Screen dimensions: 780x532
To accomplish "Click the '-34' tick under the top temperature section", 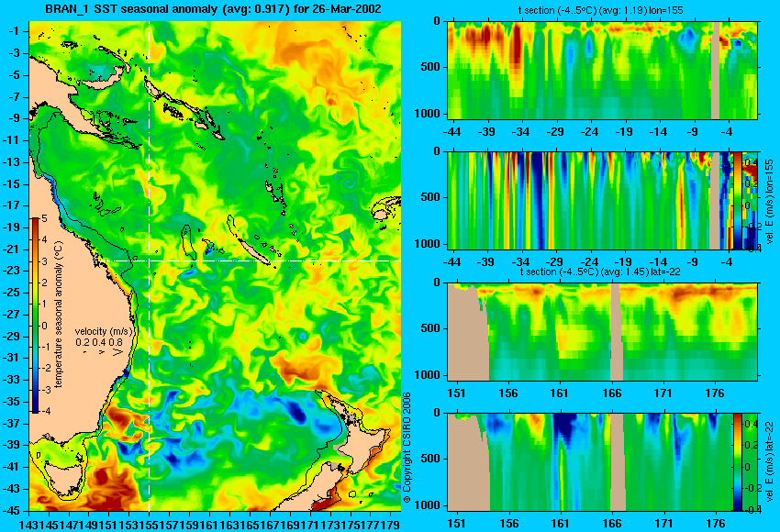I will coord(521,131).
